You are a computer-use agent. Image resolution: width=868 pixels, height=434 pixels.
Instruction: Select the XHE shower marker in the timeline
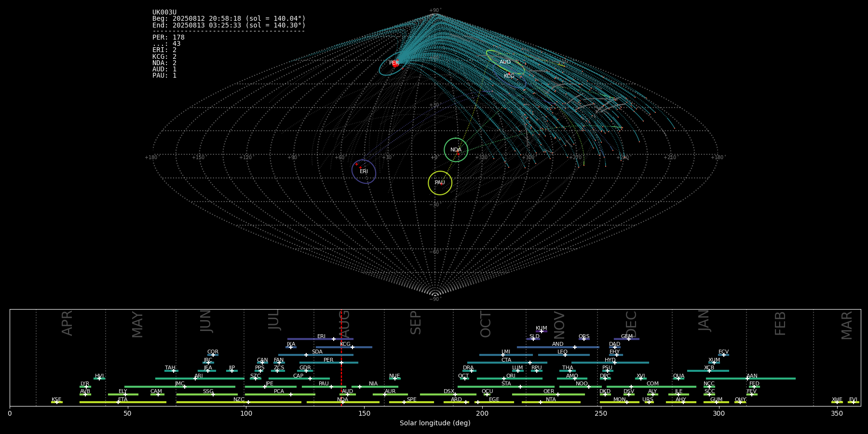pyautogui.click(x=837, y=402)
